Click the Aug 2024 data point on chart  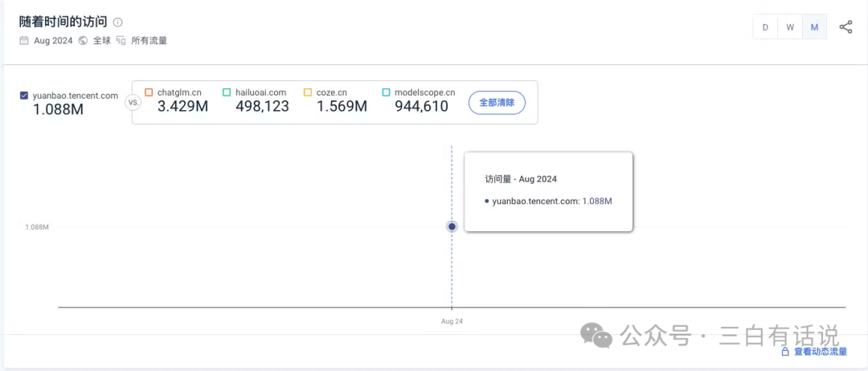coord(452,226)
